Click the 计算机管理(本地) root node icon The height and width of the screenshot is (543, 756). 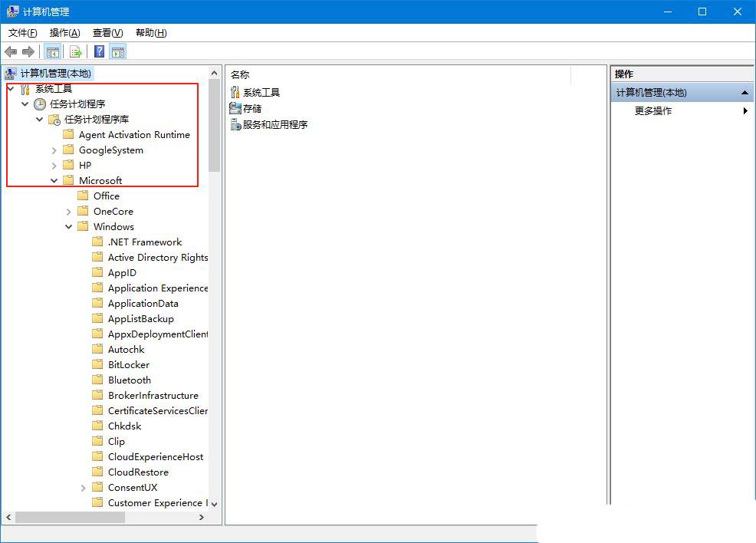(11, 74)
